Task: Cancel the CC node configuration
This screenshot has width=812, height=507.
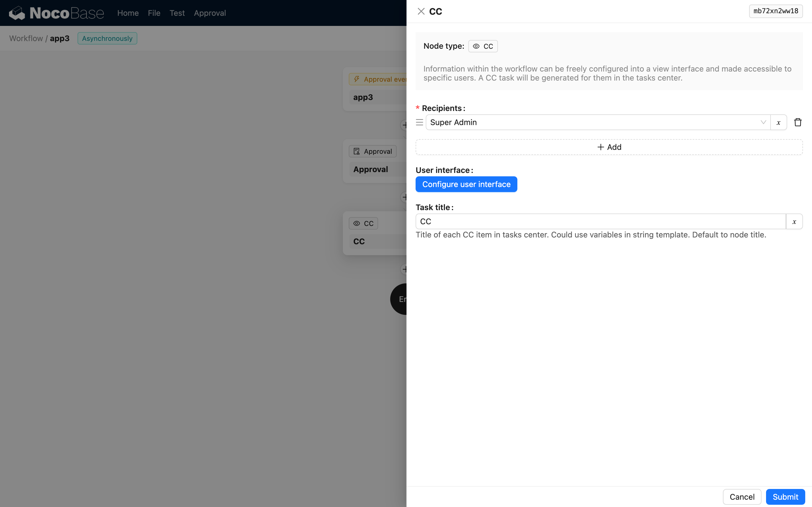Action: [742, 497]
